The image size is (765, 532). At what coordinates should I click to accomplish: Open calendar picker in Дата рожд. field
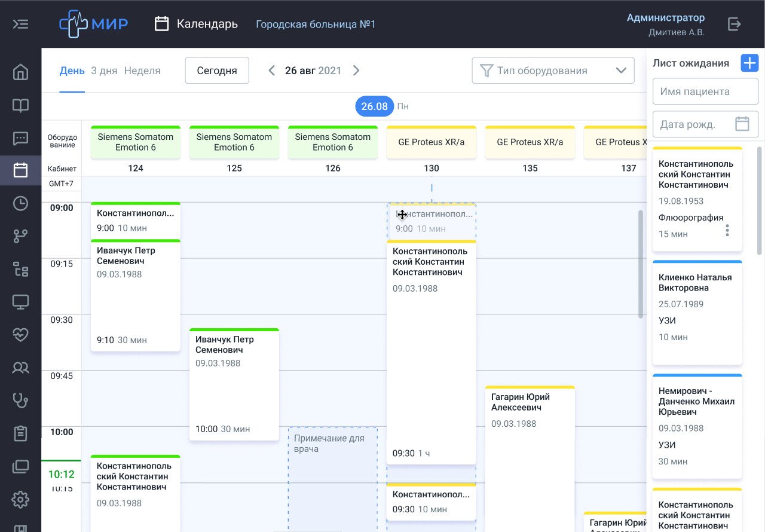coord(742,124)
